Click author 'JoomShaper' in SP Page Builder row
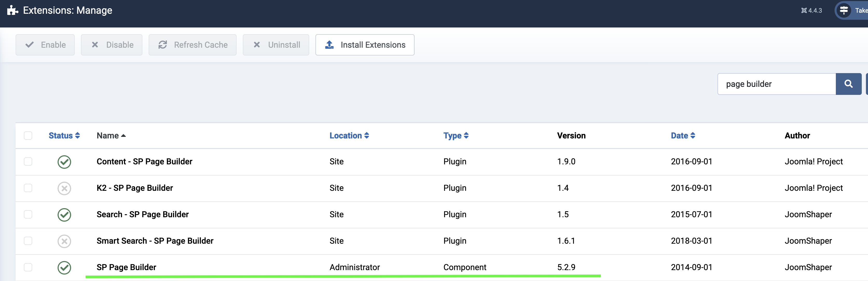The height and width of the screenshot is (281, 868). (808, 267)
